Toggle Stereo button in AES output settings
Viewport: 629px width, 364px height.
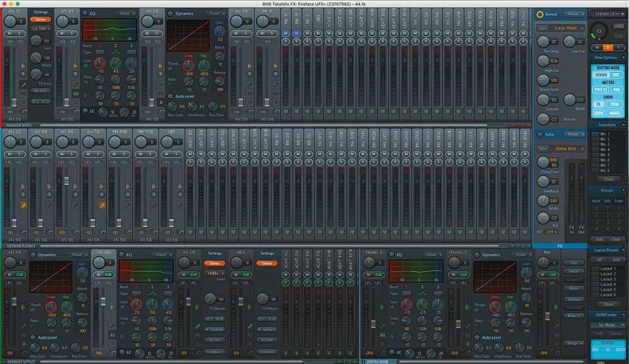tap(267, 264)
